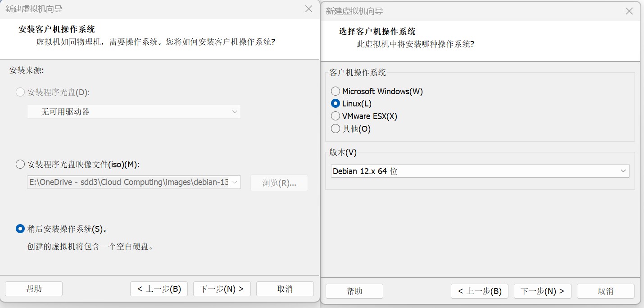Image resolution: width=644 pixels, height=308 pixels.
Task: Select the VMware ESX(X) operating system option
Action: tap(336, 116)
